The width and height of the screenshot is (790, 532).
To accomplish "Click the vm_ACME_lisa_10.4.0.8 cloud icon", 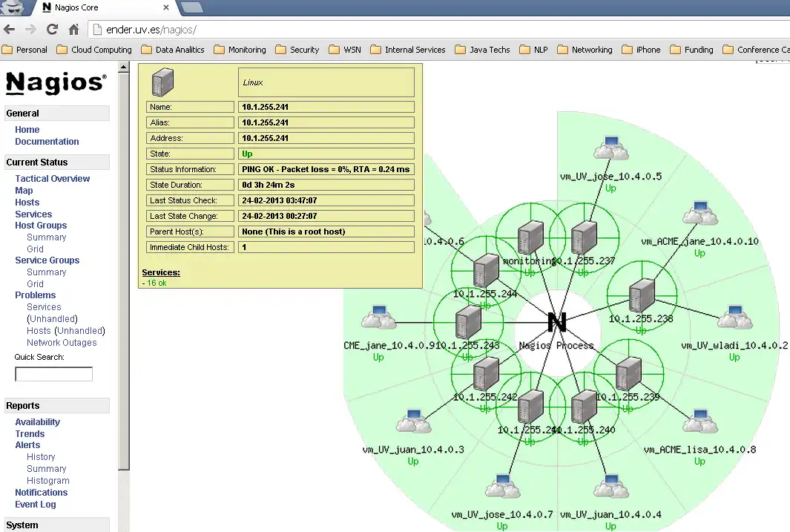I will [x=700, y=421].
